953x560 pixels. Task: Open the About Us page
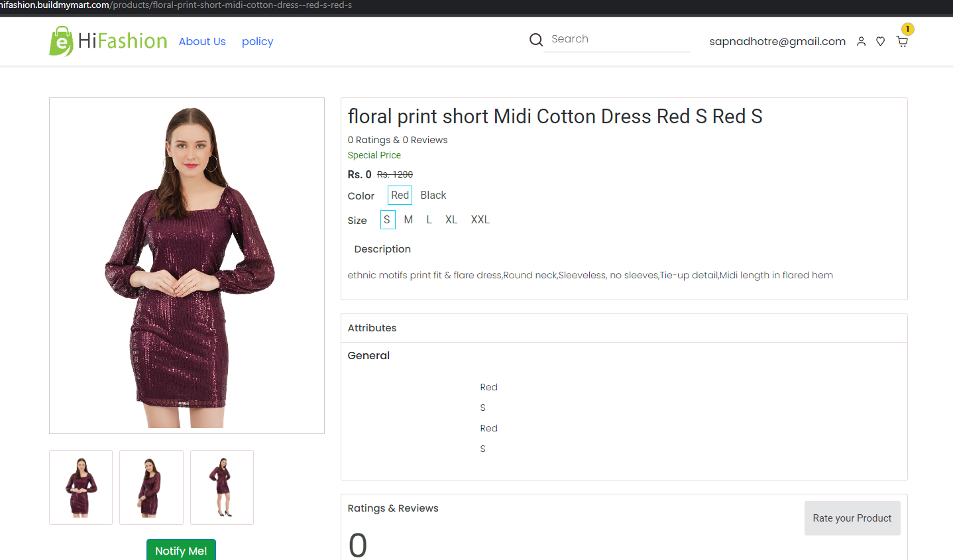(x=202, y=41)
